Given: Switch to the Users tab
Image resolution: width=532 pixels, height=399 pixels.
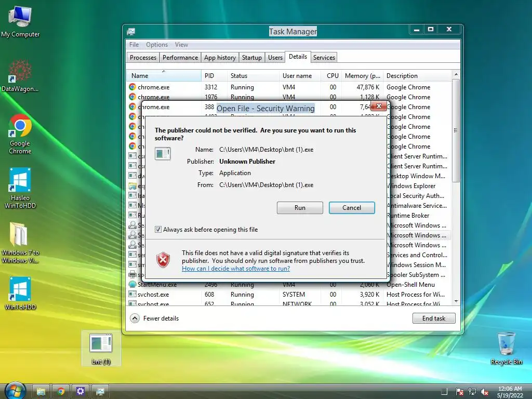Looking at the screenshot, I should pyautogui.click(x=275, y=57).
